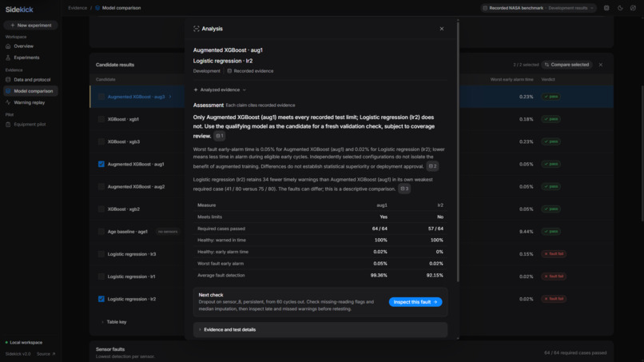
Task: Expand Augmented XGBoost aug3 row chevron
Action: [x=170, y=97]
